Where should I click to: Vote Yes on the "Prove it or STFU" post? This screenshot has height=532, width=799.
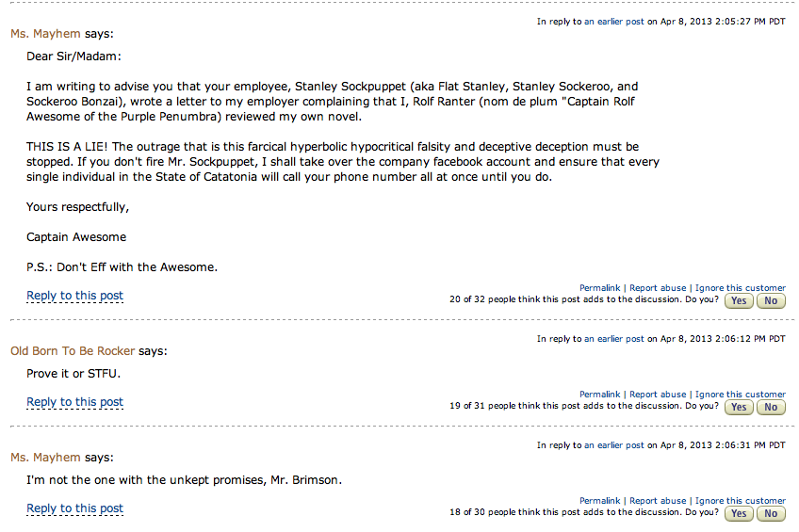point(738,408)
